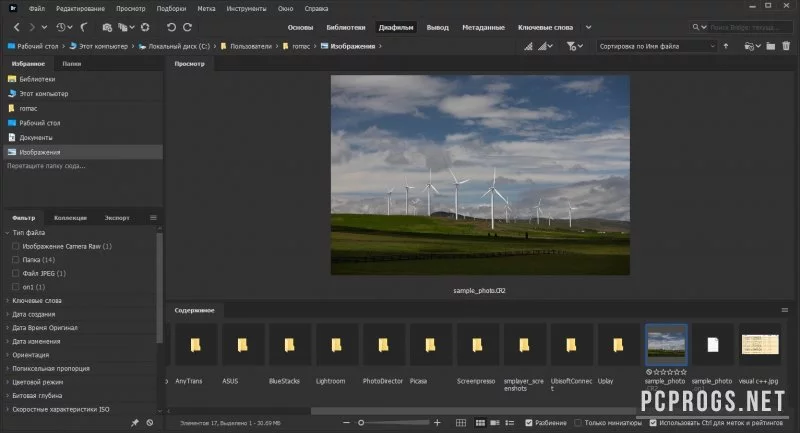The height and width of the screenshot is (433, 800).
Task: Switch to Ключевые слова workspace
Action: coord(545,28)
